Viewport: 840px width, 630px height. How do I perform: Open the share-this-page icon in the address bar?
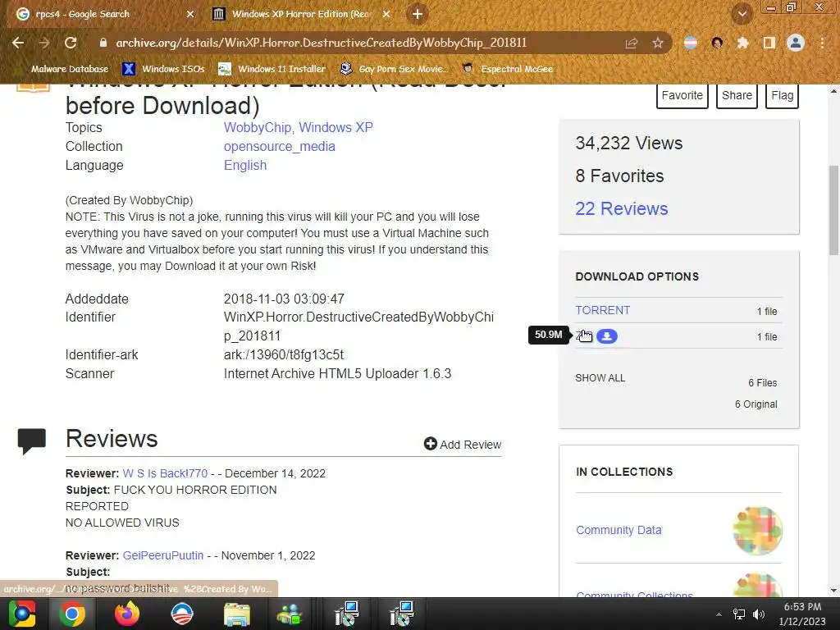point(632,43)
